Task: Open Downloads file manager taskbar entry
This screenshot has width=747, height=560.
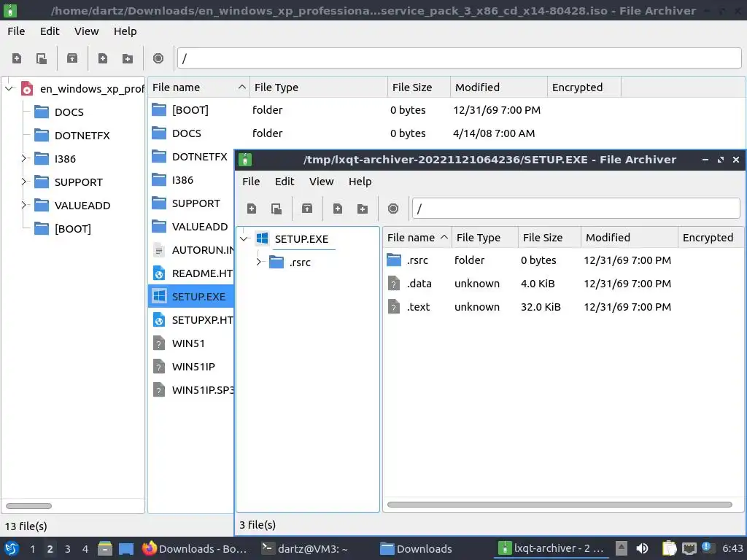Action: [417, 548]
